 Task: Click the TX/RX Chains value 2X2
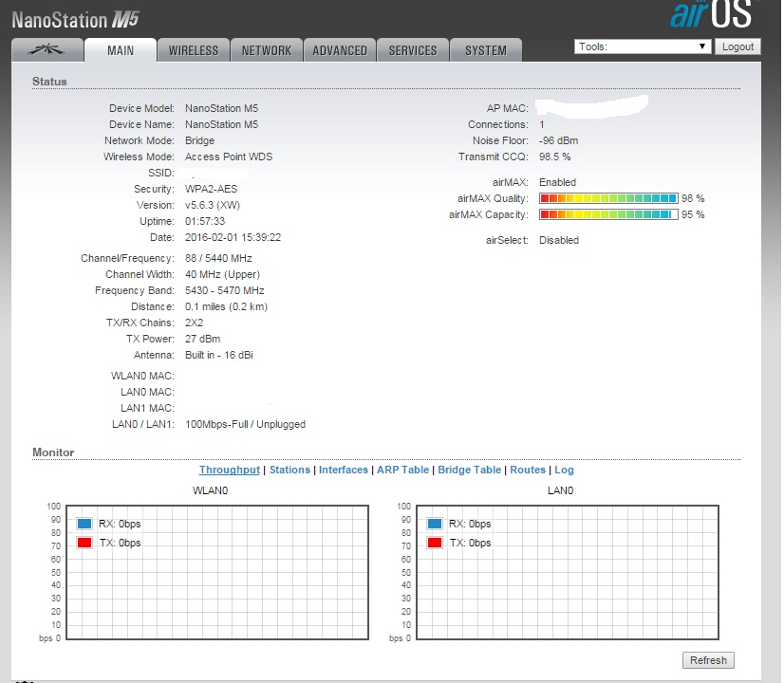point(194,323)
